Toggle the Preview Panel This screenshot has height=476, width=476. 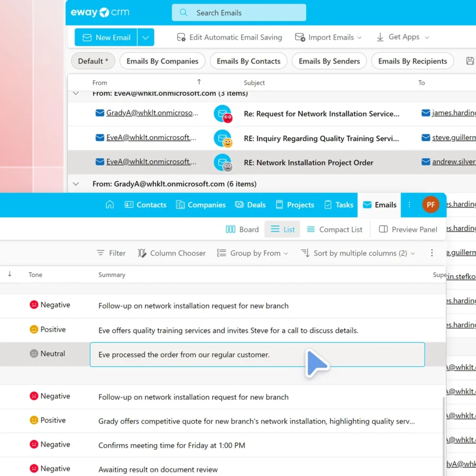(408, 229)
